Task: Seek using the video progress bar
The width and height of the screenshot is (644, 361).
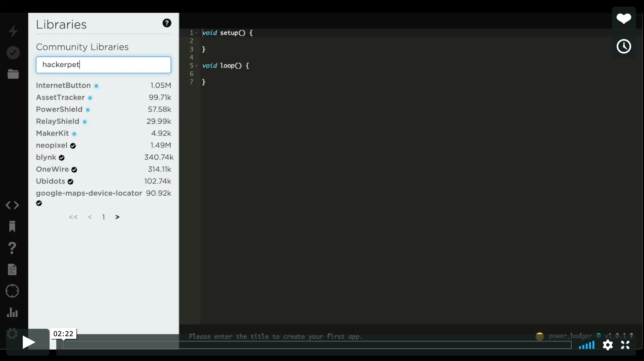Action: tap(317, 345)
